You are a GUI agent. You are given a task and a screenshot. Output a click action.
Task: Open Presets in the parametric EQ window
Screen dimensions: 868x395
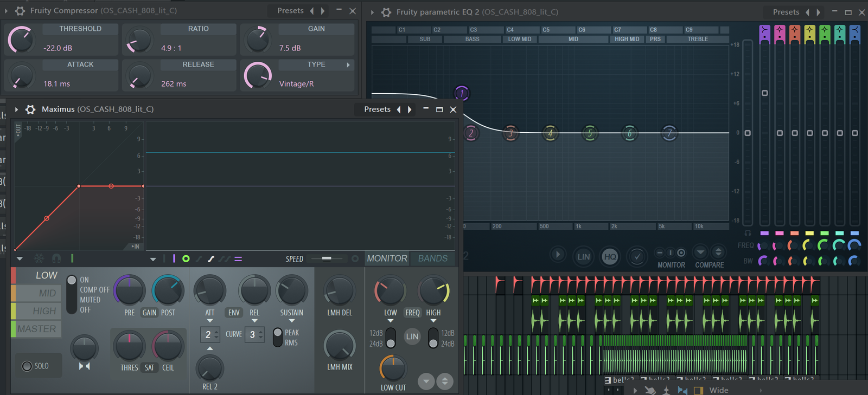point(786,12)
